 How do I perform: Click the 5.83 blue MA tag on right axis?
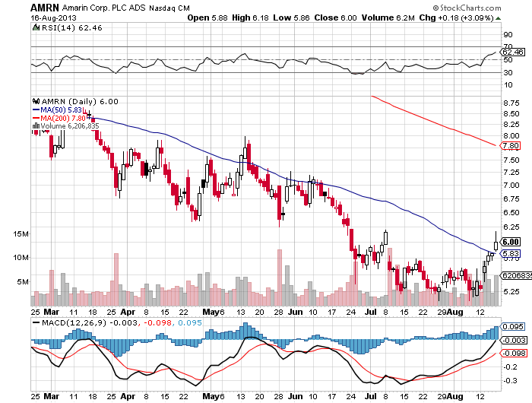[511, 254]
